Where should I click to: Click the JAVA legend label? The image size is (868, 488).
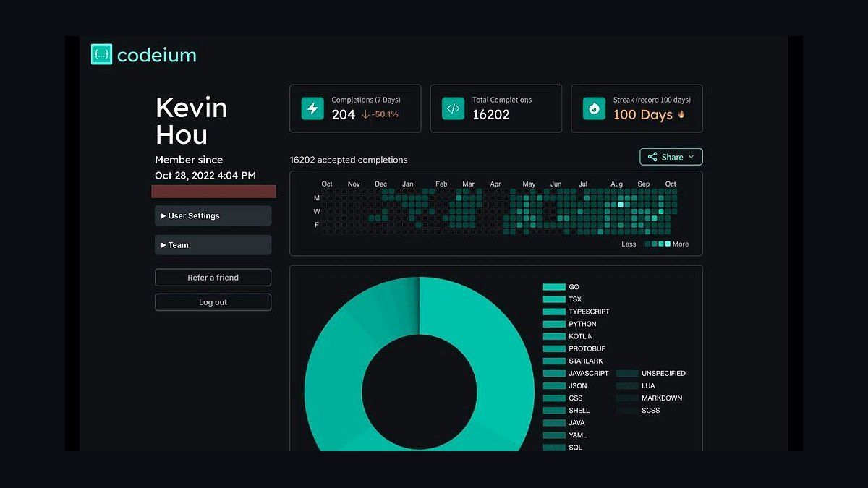(576, 423)
